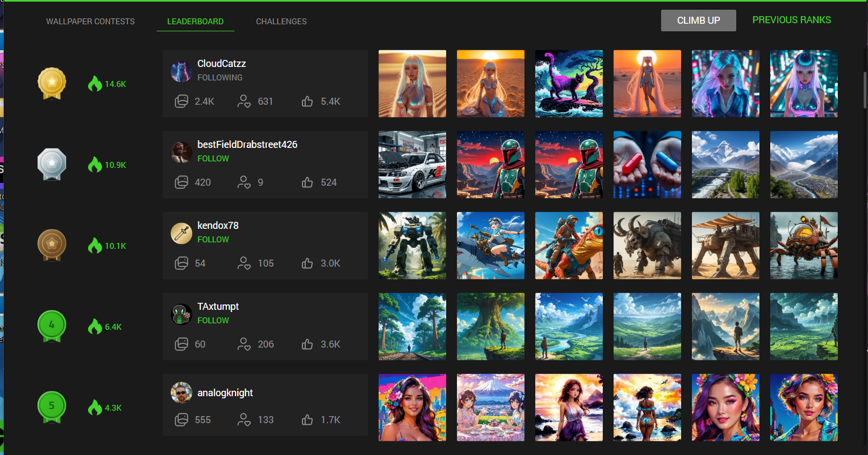Open TAxtumpt profile avatar
The width and height of the screenshot is (868, 455).
tap(181, 314)
